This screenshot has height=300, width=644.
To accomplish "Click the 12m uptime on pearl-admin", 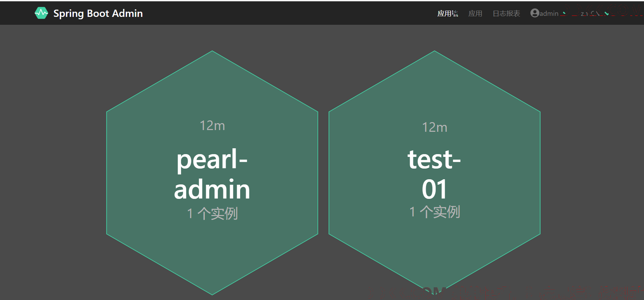I will [212, 126].
